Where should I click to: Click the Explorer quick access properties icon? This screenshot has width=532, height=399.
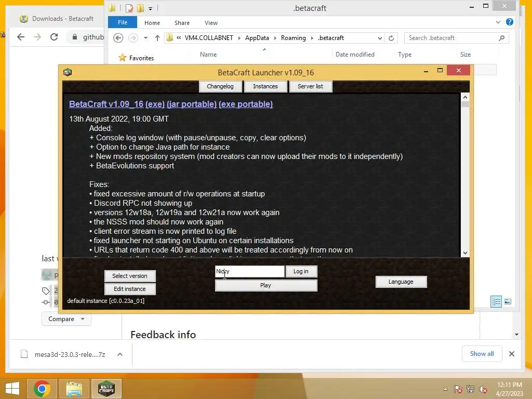pyautogui.click(x=129, y=8)
